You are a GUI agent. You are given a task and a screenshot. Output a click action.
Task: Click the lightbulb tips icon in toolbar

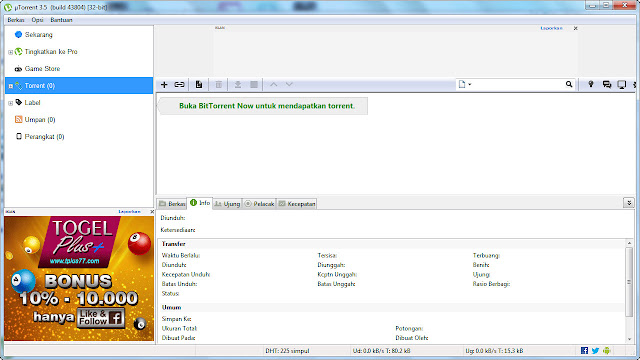click(x=591, y=84)
